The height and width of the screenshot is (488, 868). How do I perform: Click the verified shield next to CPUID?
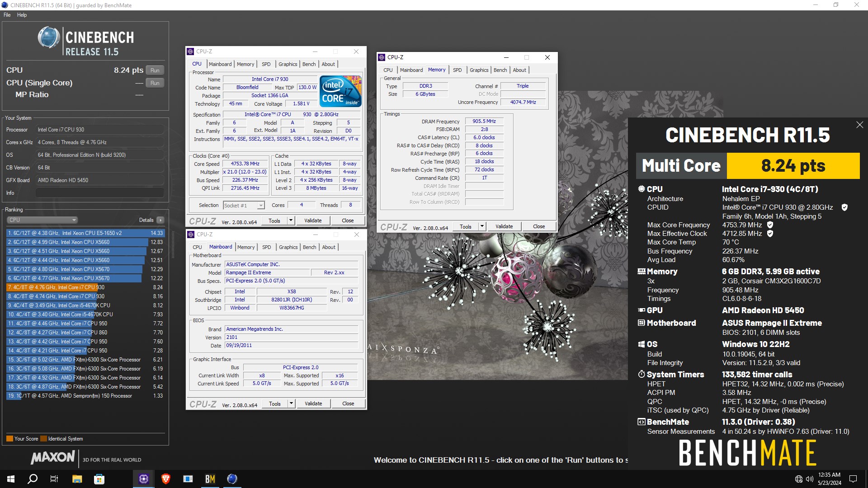point(844,207)
